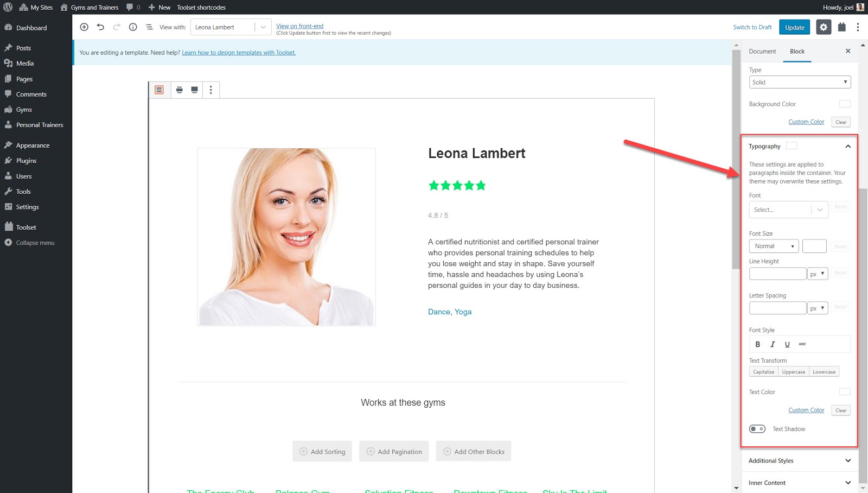Open the settings gear panel
868x493 pixels.
pyautogui.click(x=824, y=27)
